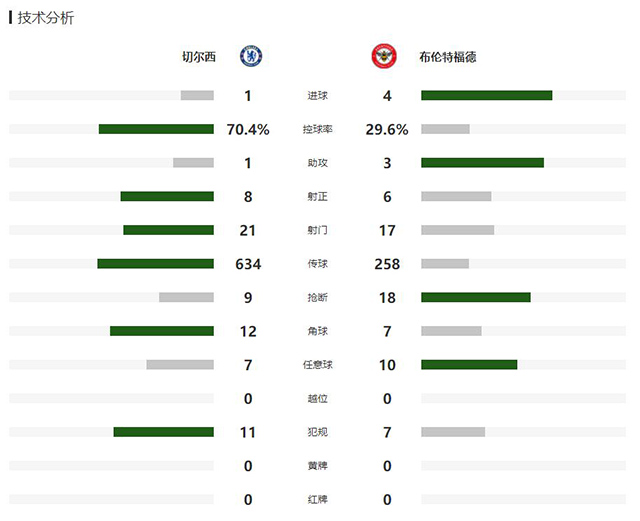
Task: Click Brentford's green 任意球 bar
Action: pyautogui.click(x=469, y=365)
